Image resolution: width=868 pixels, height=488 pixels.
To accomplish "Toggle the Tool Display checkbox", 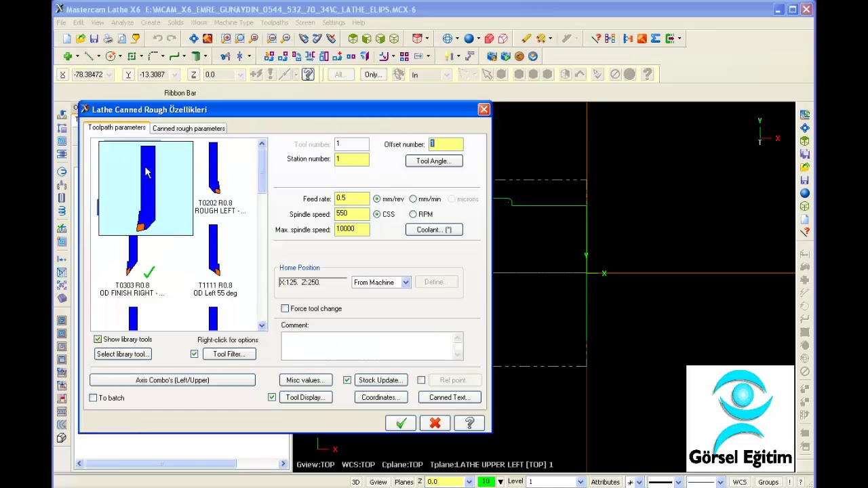I will click(x=272, y=397).
